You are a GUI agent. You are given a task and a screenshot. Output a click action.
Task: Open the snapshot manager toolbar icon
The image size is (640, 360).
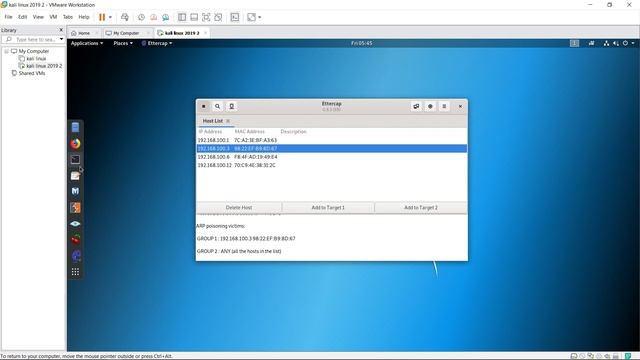click(x=165, y=17)
